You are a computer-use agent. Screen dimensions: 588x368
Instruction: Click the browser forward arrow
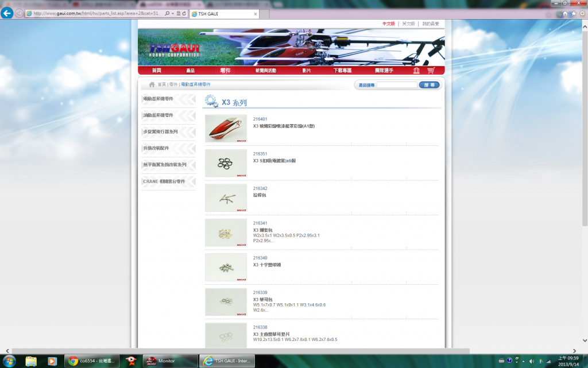pos(19,13)
